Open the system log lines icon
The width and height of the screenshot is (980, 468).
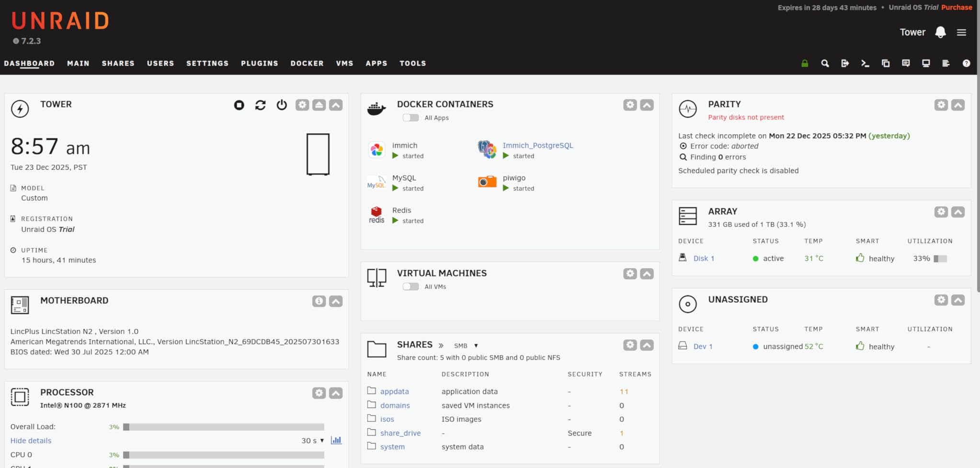[x=946, y=63]
